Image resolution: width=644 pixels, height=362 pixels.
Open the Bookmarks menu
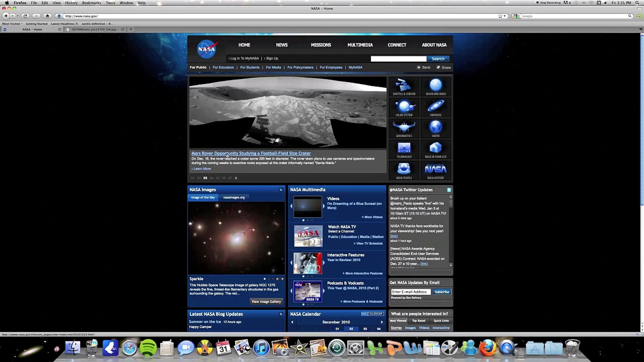92,3
